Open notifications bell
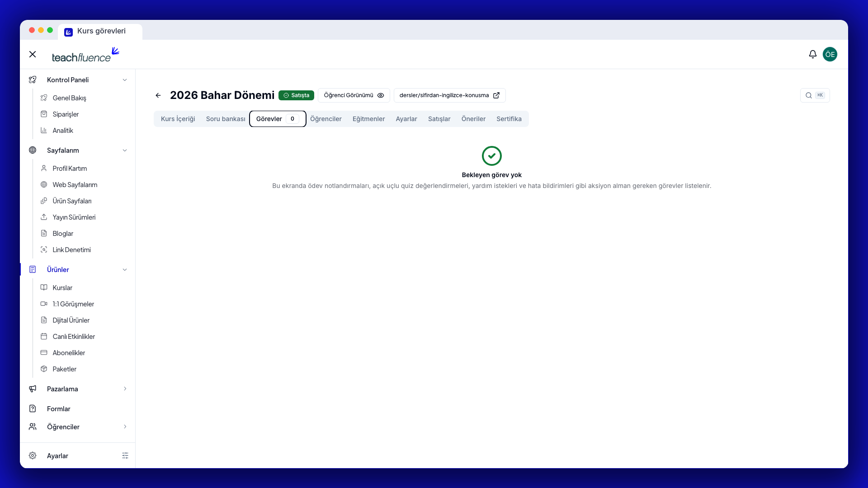Viewport: 868px width, 488px height. 812,54
